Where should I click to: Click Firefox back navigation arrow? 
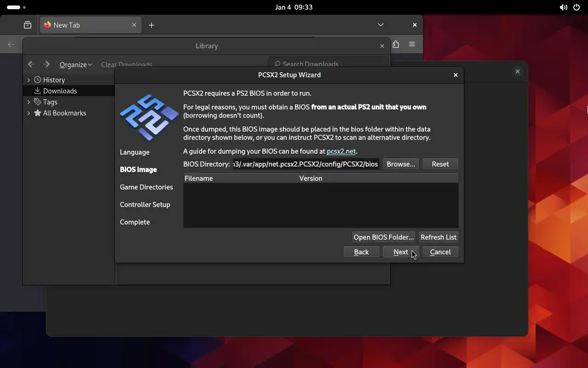coord(11,44)
